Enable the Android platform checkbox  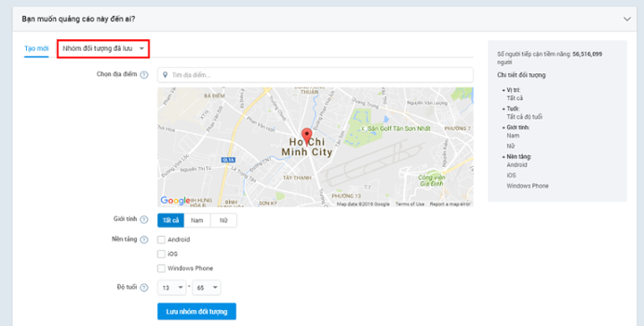click(x=161, y=239)
